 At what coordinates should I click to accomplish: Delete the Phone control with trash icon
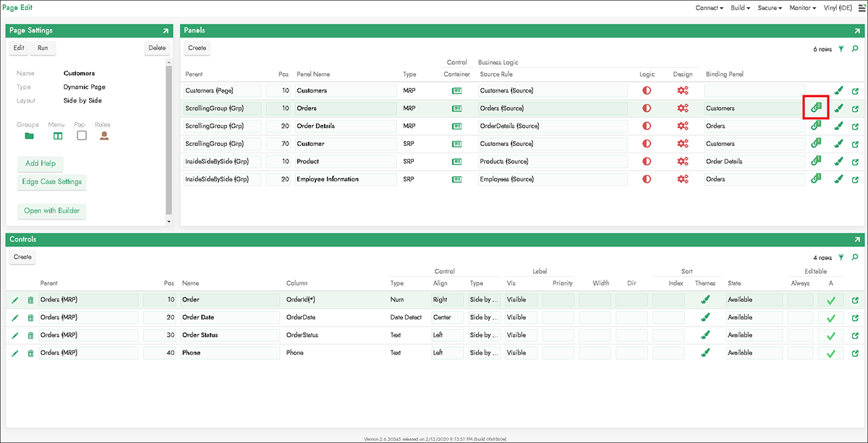click(x=30, y=353)
